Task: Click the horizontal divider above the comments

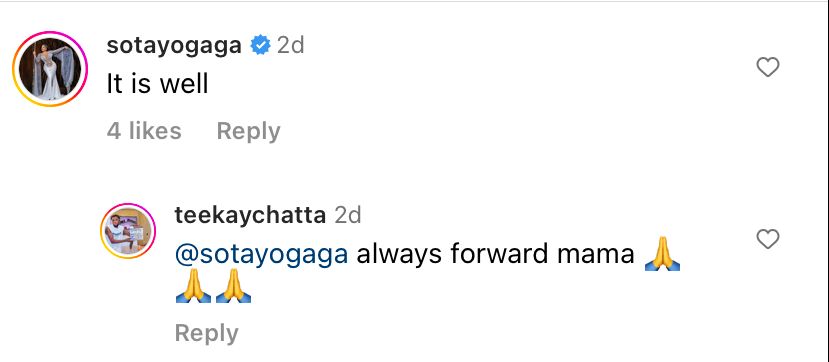Action: [x=414, y=1]
